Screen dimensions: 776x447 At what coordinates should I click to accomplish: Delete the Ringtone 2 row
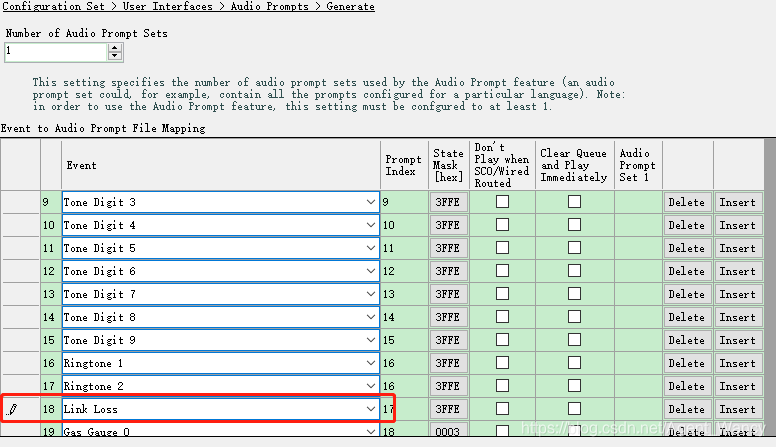coord(687,386)
